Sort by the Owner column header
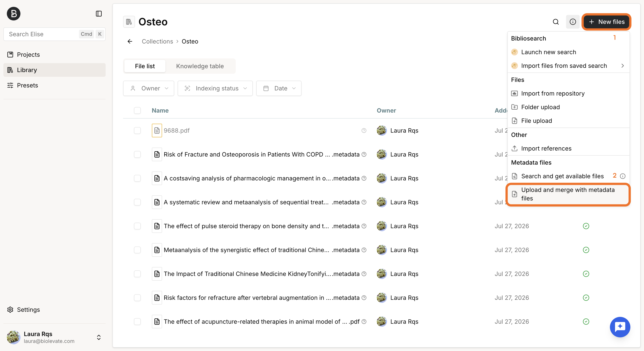This screenshot has height=351, width=644. pos(386,110)
